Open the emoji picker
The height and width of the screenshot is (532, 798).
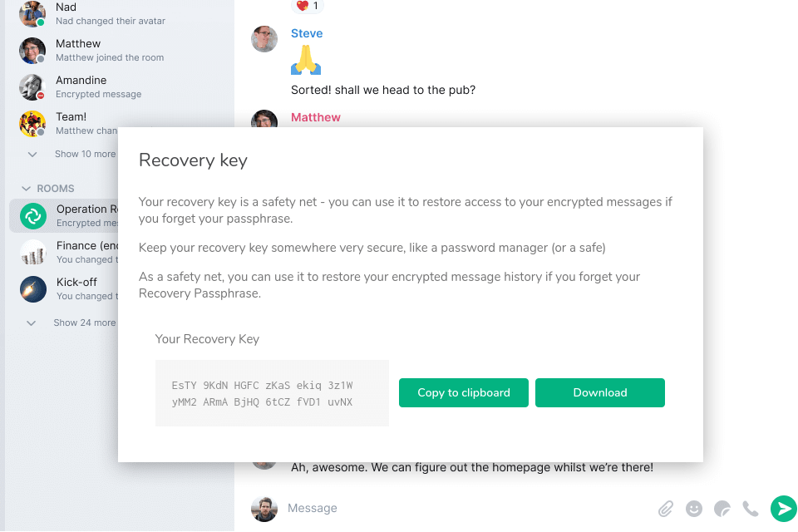pos(694,508)
